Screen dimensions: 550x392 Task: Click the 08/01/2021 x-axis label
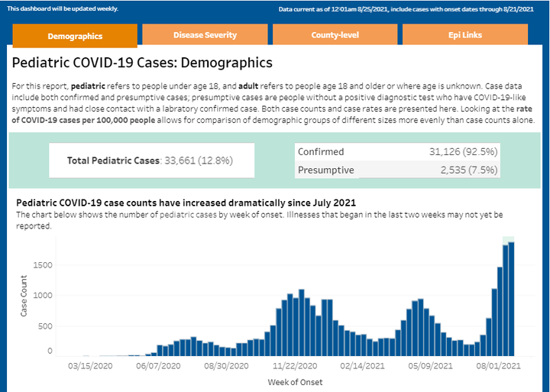pos(500,366)
